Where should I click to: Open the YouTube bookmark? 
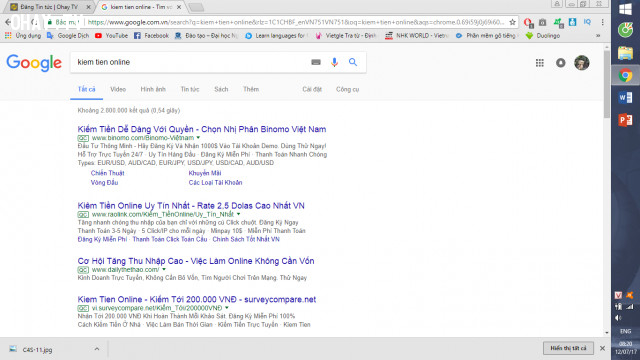(111, 36)
